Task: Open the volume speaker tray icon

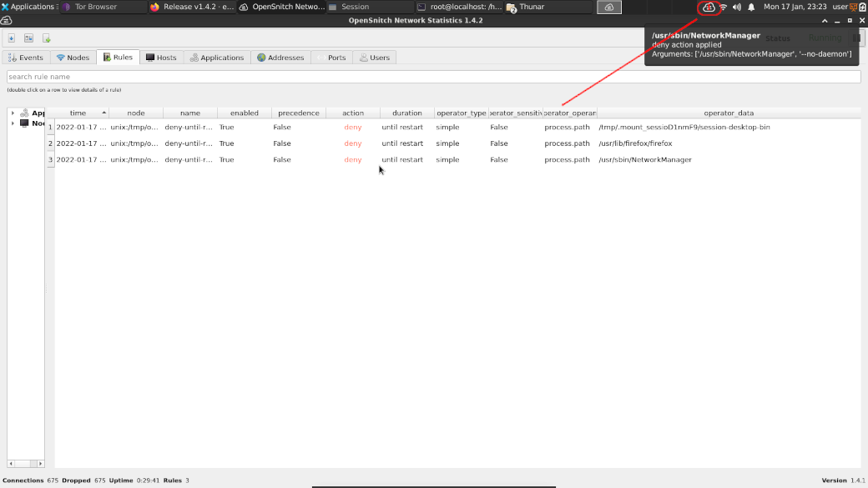Action: click(737, 8)
